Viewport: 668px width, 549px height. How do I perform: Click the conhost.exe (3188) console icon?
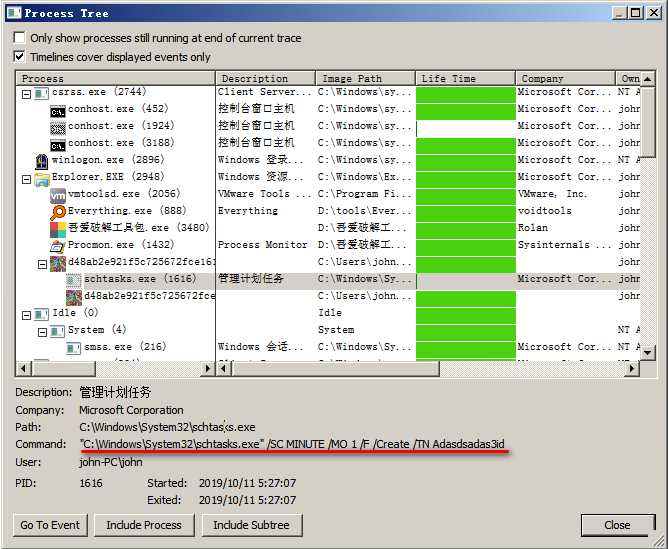pyautogui.click(x=58, y=144)
